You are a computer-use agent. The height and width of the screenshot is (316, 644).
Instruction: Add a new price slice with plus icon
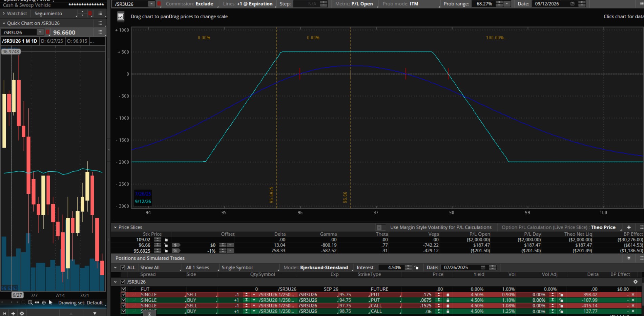pos(629,227)
